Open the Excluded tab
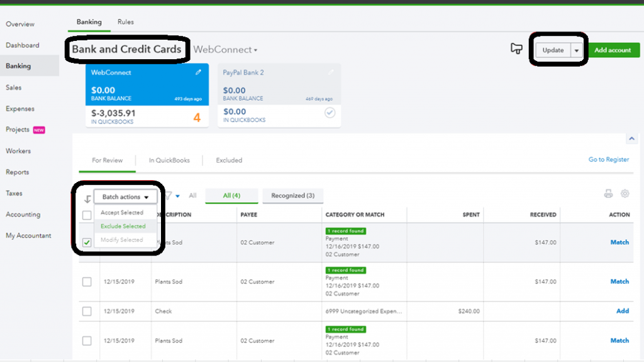 (229, 160)
